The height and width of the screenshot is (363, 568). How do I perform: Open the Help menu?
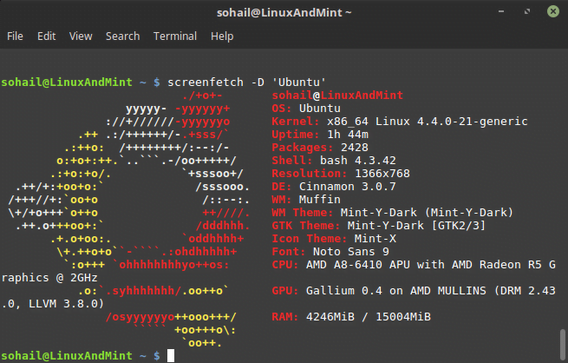pos(222,37)
